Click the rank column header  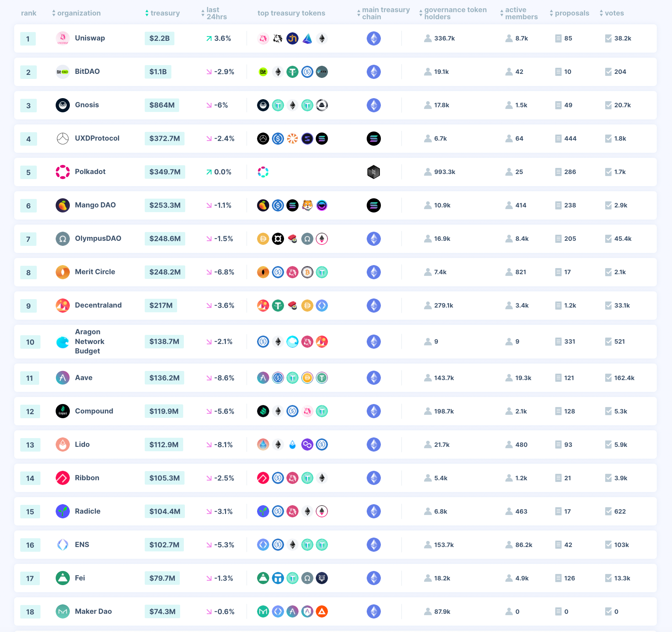point(29,13)
